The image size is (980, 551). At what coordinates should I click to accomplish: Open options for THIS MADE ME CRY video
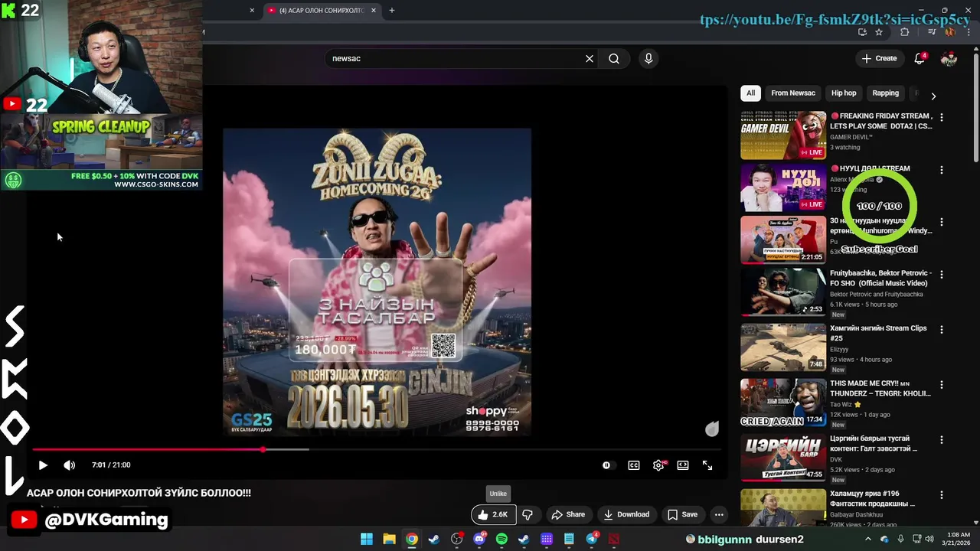point(942,384)
